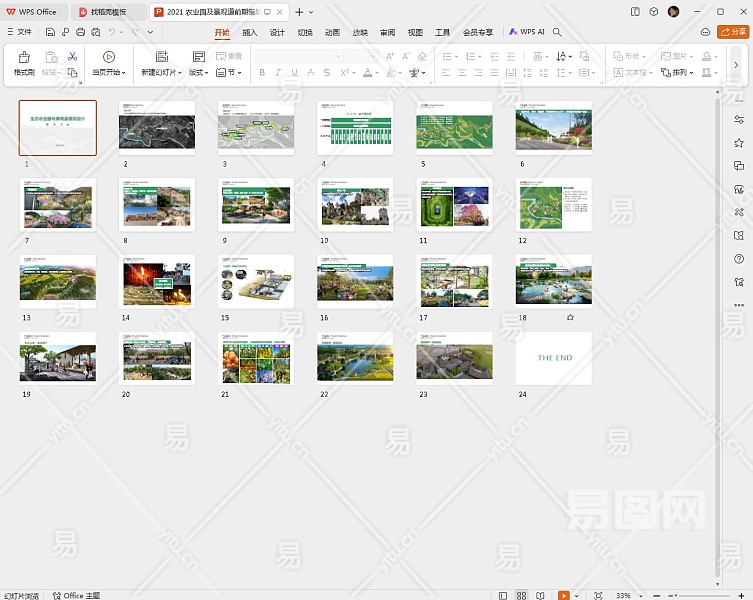Click the star icon in right sidebar
Viewport: 753px width, 600px height.
click(x=739, y=144)
